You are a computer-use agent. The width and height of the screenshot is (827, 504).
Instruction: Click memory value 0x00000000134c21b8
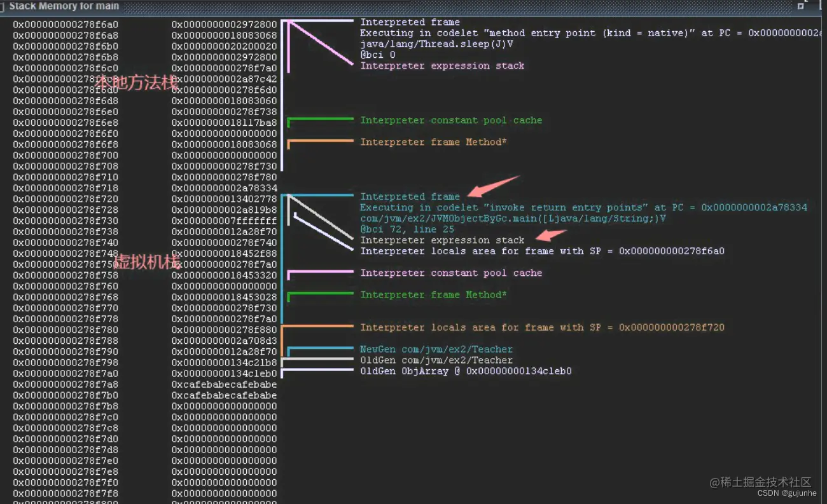click(x=225, y=362)
